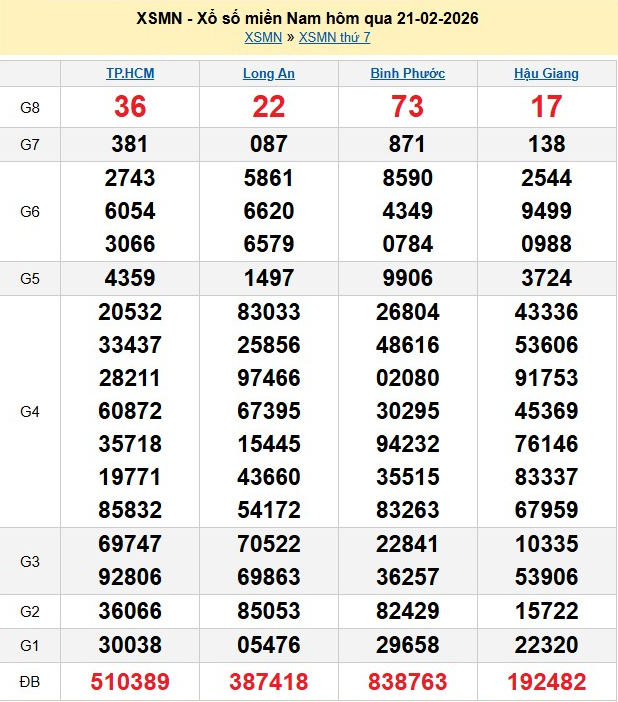Click the G8 row label

pyautogui.click(x=30, y=107)
